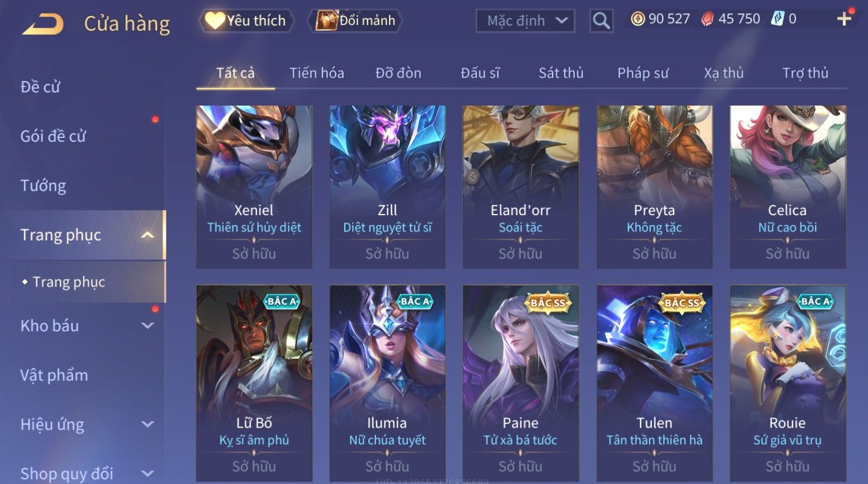Click the back arrow icon
The image size is (868, 484).
[43, 25]
